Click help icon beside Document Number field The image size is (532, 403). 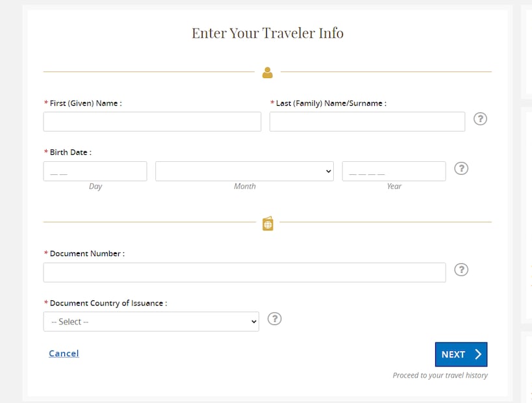coord(461,270)
